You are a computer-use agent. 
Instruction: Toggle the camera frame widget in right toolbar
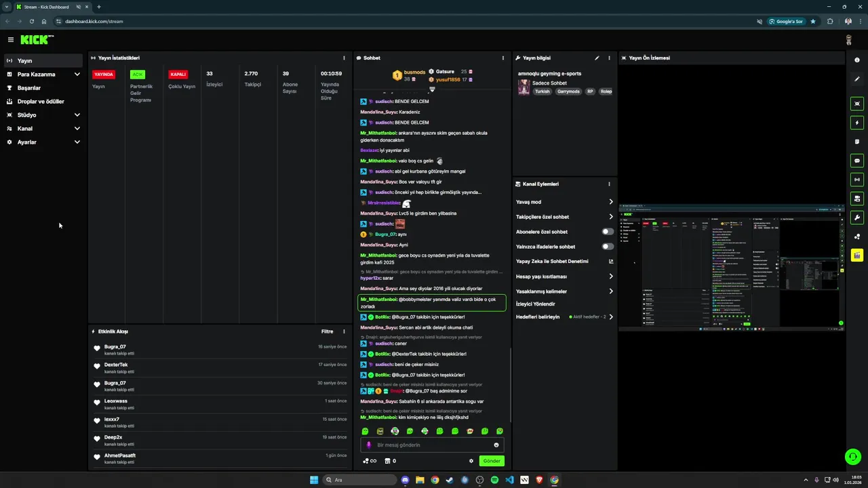(x=857, y=104)
